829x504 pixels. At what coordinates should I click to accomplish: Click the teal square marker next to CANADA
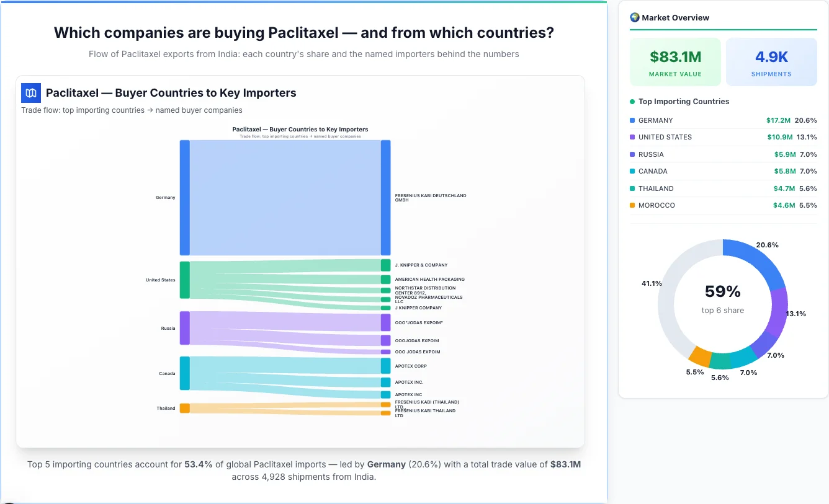coord(633,171)
